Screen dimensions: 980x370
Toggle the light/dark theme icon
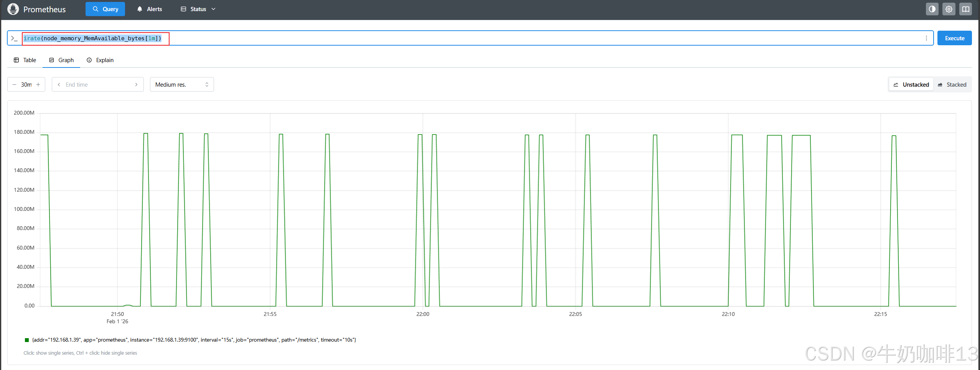click(x=932, y=9)
